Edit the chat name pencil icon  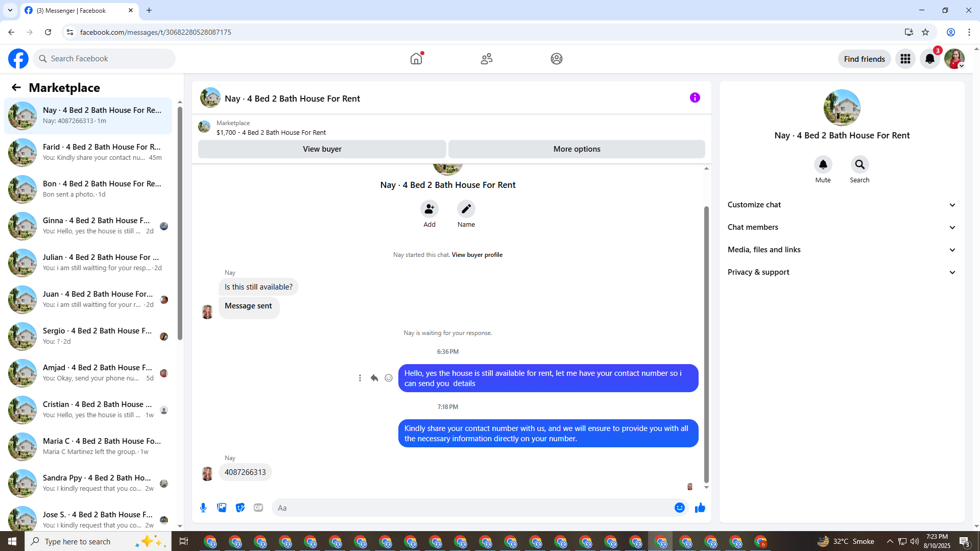pyautogui.click(x=466, y=209)
